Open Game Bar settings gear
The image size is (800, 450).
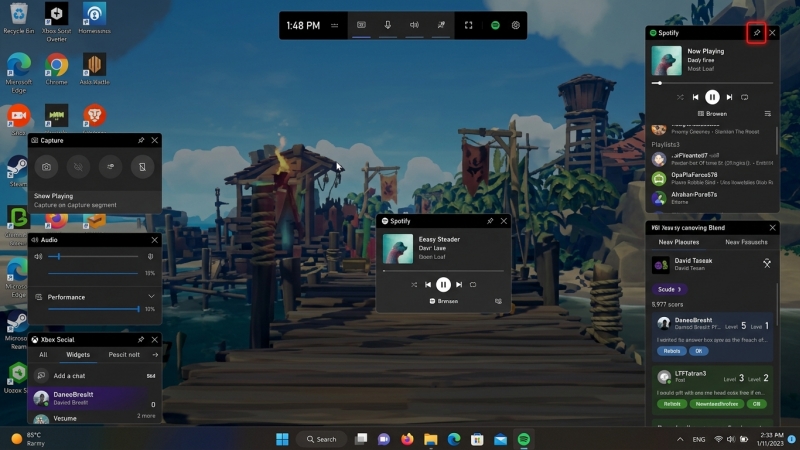coord(516,26)
